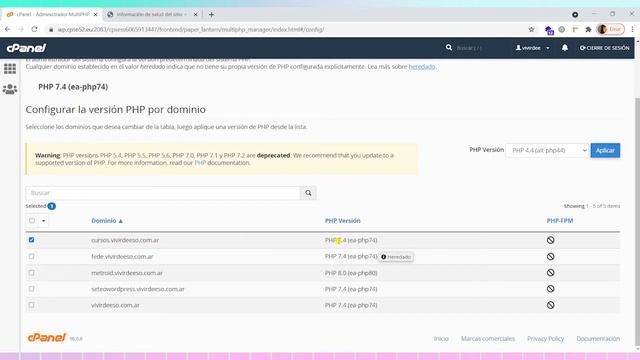Check the seteowordpress.vivirdeeso.com.ar checkbox
The width and height of the screenshot is (640, 360).
[31, 289]
